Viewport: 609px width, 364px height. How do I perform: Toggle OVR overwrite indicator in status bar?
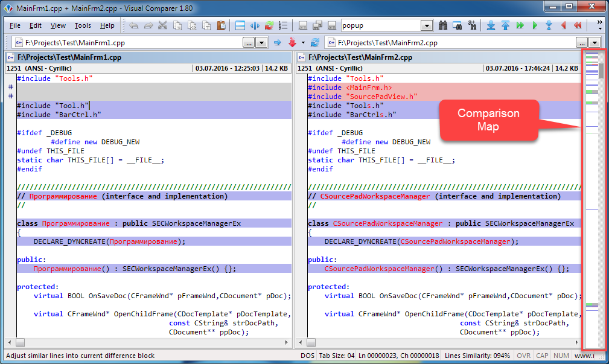coord(524,356)
